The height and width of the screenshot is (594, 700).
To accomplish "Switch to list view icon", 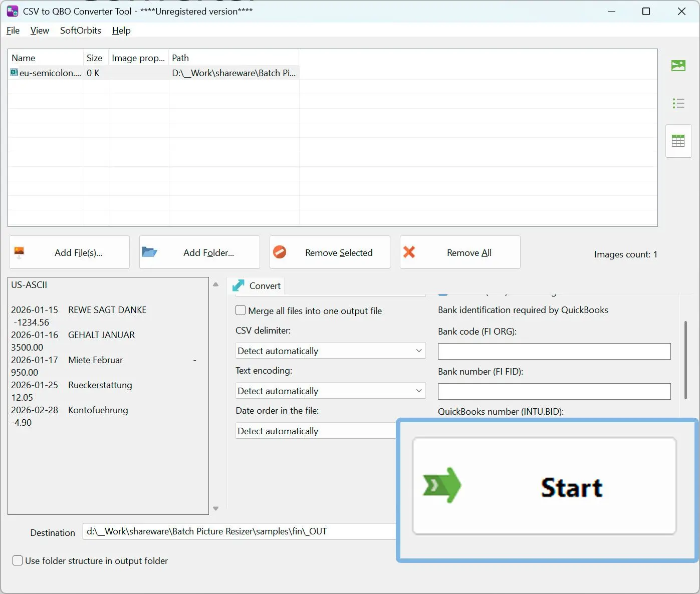I will pos(678,104).
